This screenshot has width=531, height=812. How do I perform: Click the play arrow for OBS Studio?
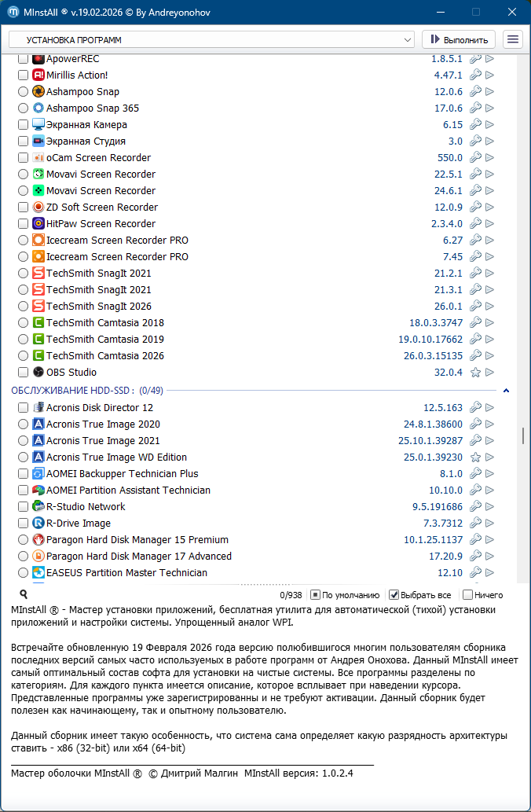[x=489, y=373]
